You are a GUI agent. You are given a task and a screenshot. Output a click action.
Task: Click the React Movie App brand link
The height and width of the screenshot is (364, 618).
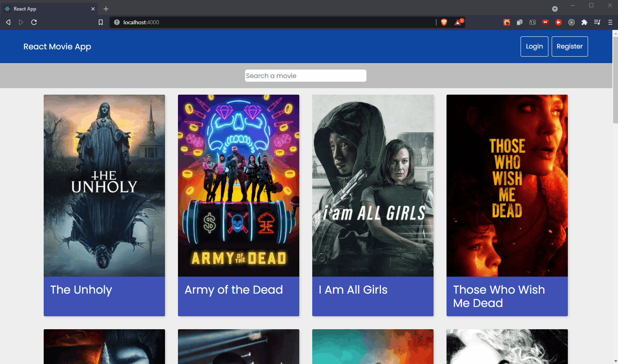pyautogui.click(x=57, y=47)
